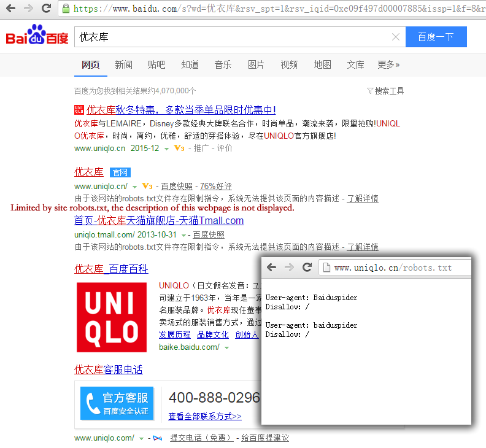Click the 百度一下 search button
The width and height of the screenshot is (486, 448).
point(436,37)
